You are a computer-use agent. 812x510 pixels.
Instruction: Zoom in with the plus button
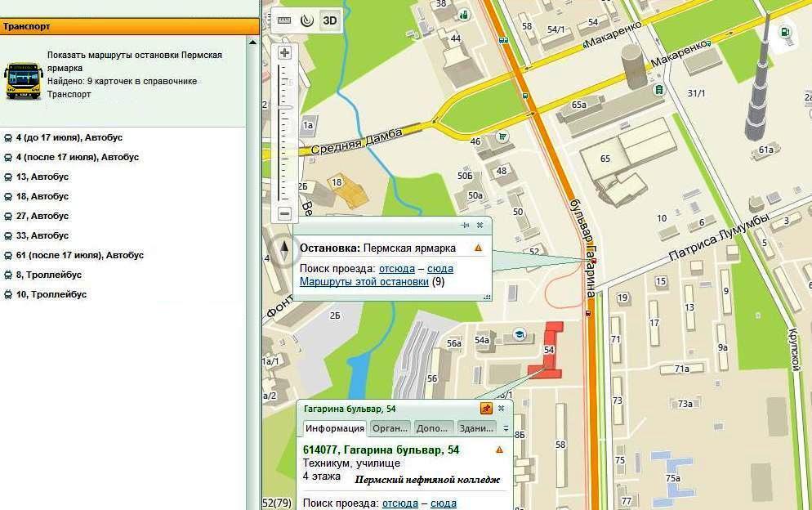(284, 52)
